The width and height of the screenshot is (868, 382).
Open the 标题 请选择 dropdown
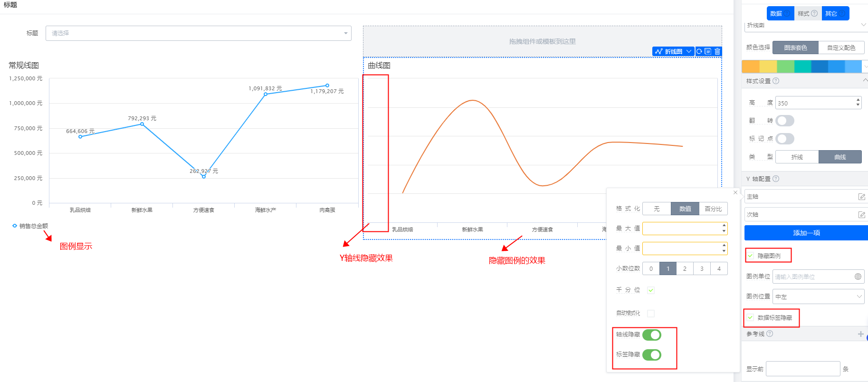pyautogui.click(x=199, y=33)
